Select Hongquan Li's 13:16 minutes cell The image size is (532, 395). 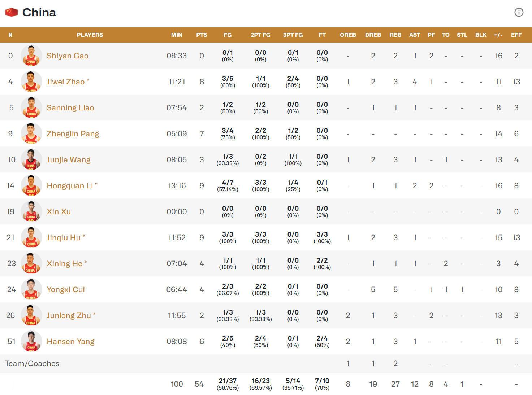tap(177, 185)
